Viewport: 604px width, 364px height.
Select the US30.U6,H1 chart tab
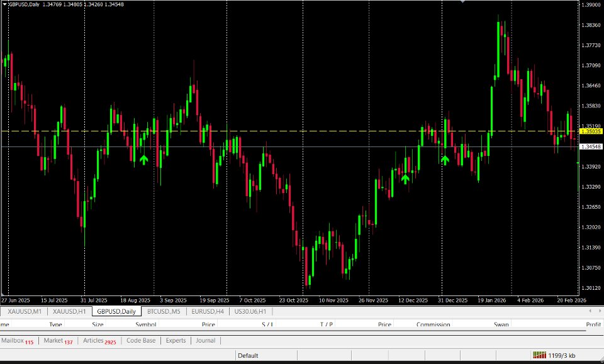pyautogui.click(x=250, y=311)
